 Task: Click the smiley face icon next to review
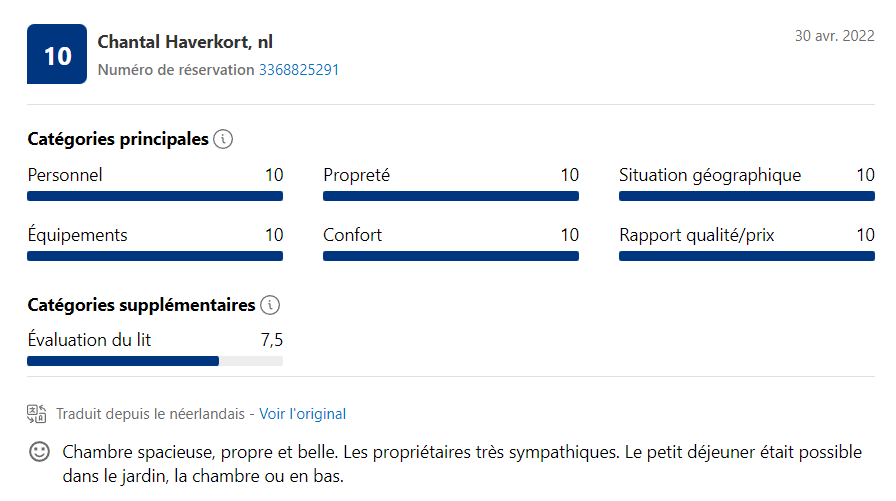[x=39, y=452]
